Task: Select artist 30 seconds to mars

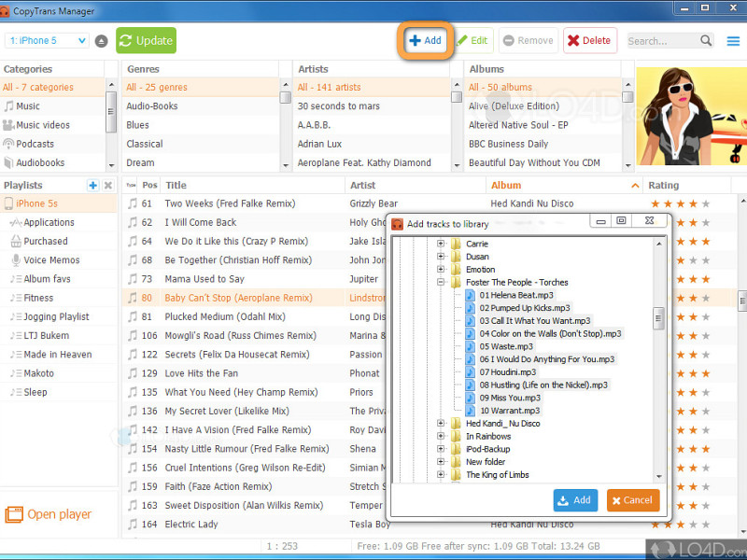Action: click(371, 106)
